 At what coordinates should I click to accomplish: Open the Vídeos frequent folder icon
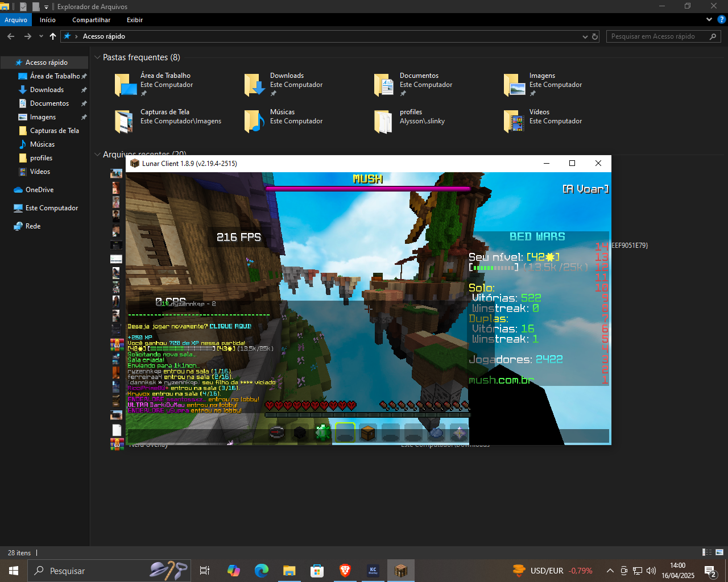click(x=514, y=121)
